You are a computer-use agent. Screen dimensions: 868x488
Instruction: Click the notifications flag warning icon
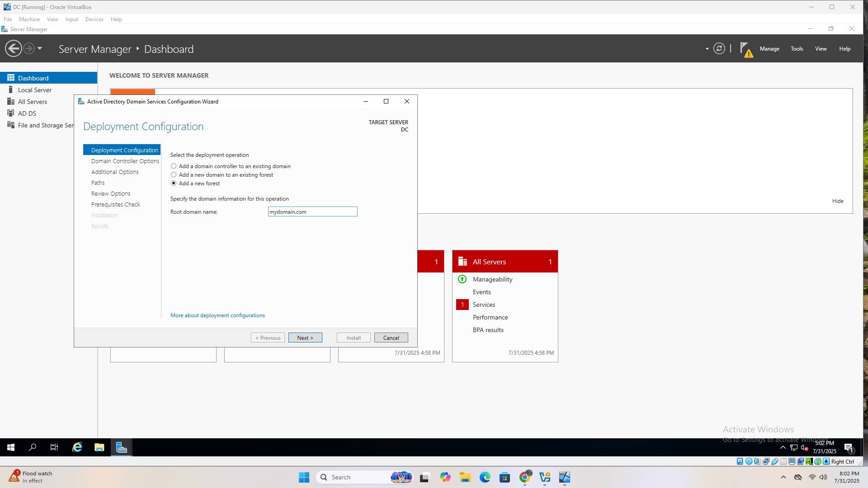tap(745, 49)
